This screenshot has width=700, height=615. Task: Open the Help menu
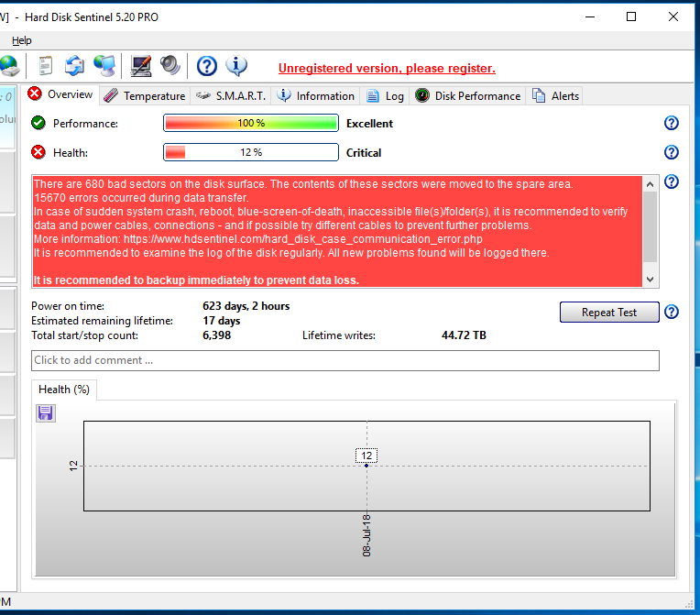click(21, 40)
